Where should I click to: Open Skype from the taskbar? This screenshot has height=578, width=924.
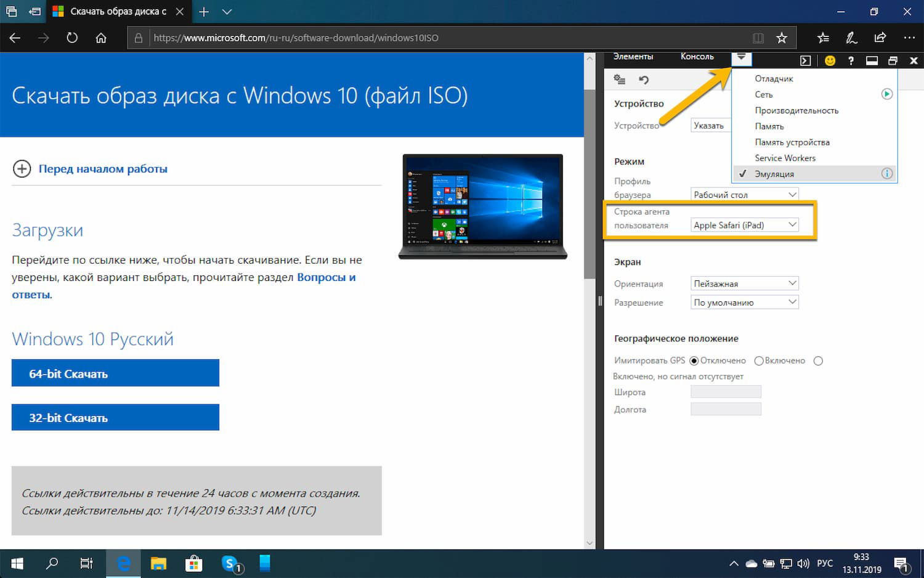[229, 563]
